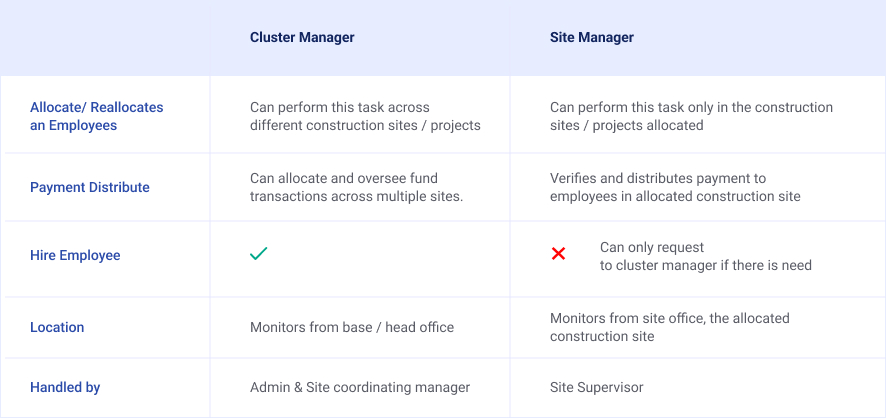Select the Site Manager column header
Viewport: 886px width, 418px height.
[592, 38]
